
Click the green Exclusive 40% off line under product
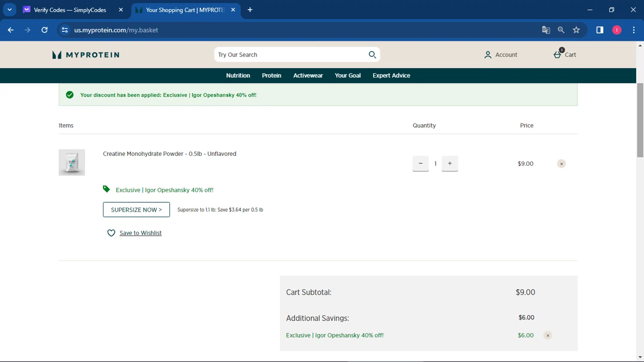click(164, 190)
